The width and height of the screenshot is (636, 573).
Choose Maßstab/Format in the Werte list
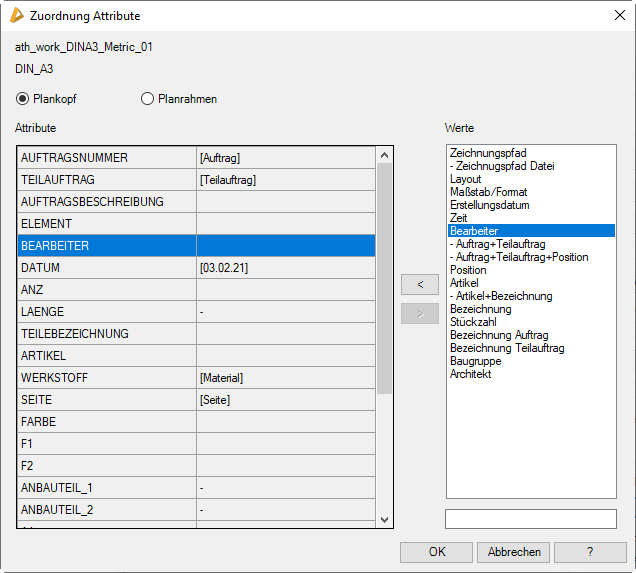488,192
